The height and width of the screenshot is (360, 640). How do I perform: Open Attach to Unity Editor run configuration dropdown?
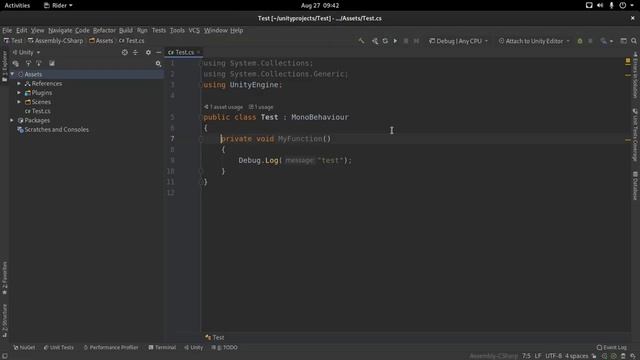[534, 41]
